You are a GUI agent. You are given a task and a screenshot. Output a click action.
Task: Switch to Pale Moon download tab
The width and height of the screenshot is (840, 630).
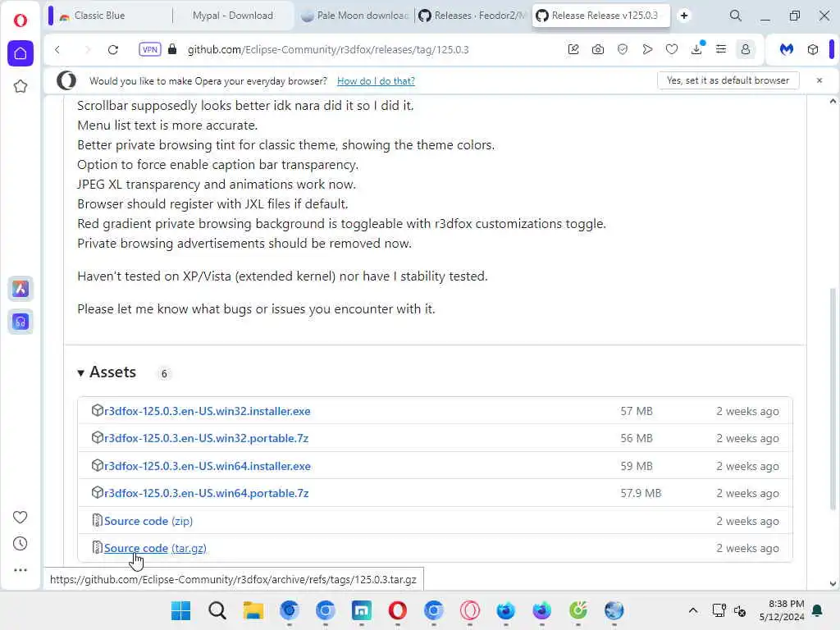tap(354, 16)
